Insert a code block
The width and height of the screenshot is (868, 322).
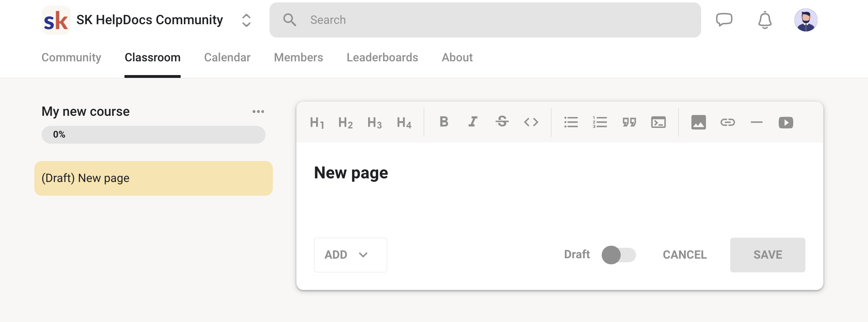tap(658, 122)
